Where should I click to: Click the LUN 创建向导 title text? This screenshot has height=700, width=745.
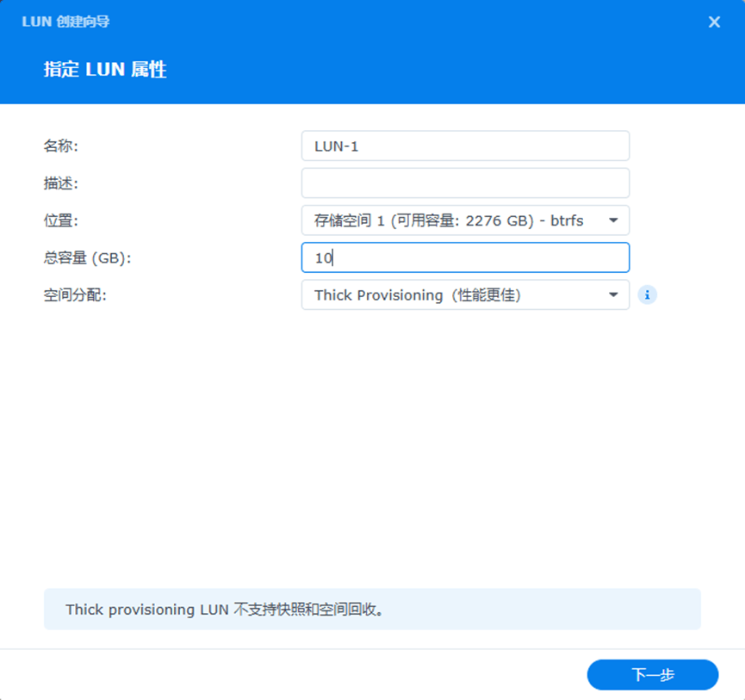tap(65, 22)
